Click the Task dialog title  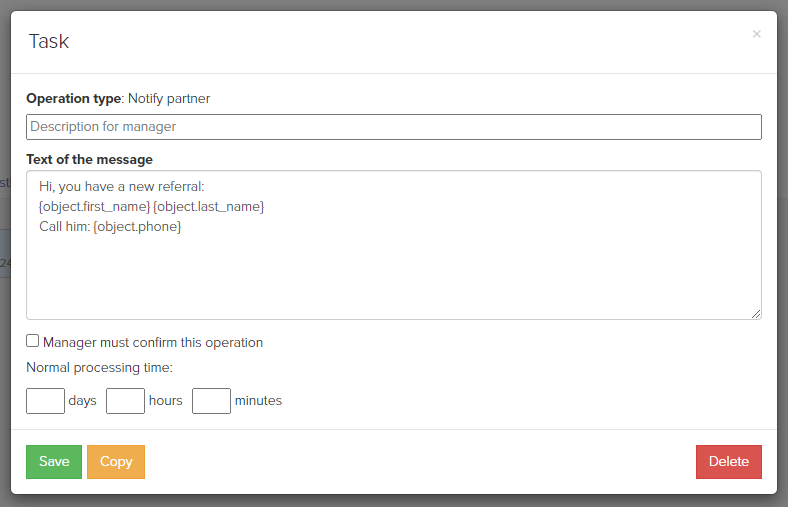pos(49,41)
